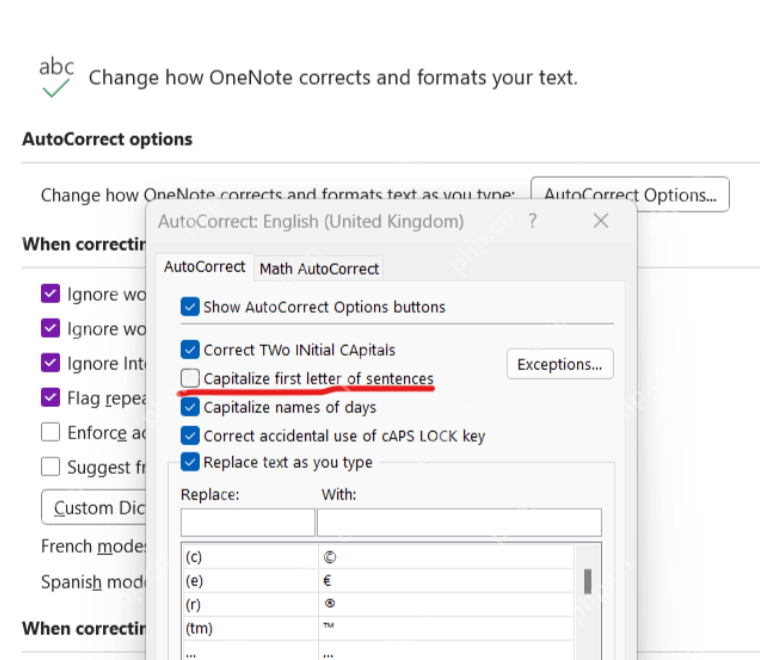Toggle Show AutoCorrect Options buttons checkbox
This screenshot has height=660, width=760.
tap(190, 307)
